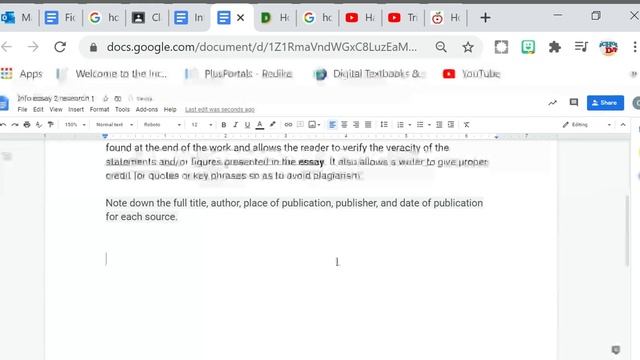Image resolution: width=640 pixels, height=360 pixels.
Task: Open the Apps bookmark shortcut
Action: [x=22, y=74]
